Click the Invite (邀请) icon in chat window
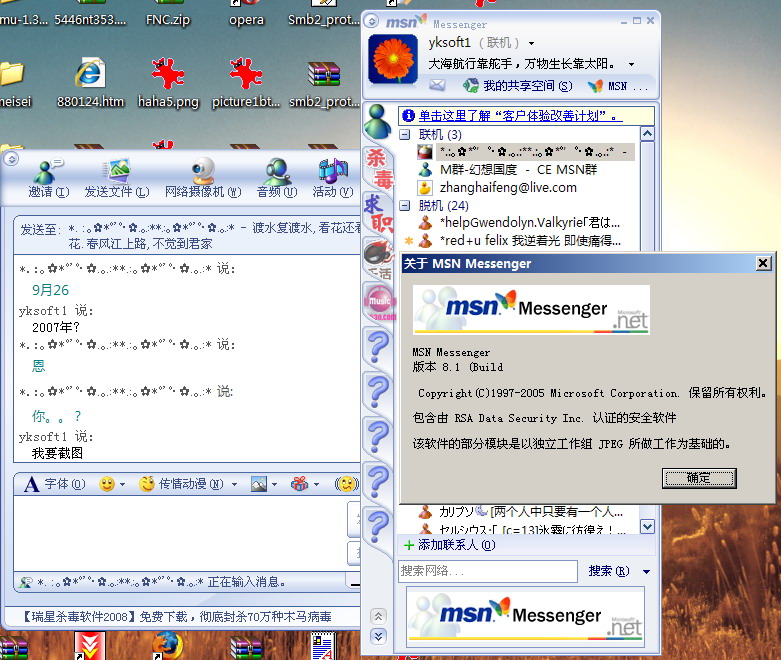Image resolution: width=781 pixels, height=660 pixels. (48, 171)
